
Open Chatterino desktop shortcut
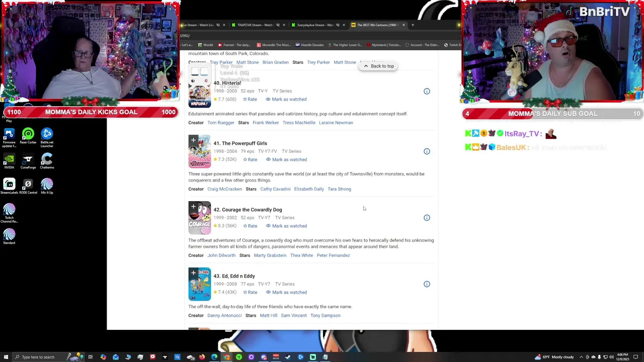click(x=47, y=161)
